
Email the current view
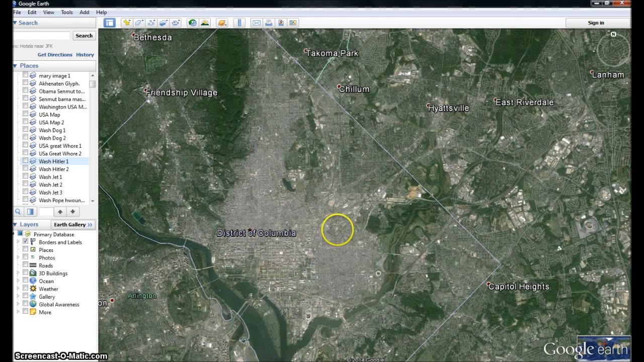coord(257,23)
